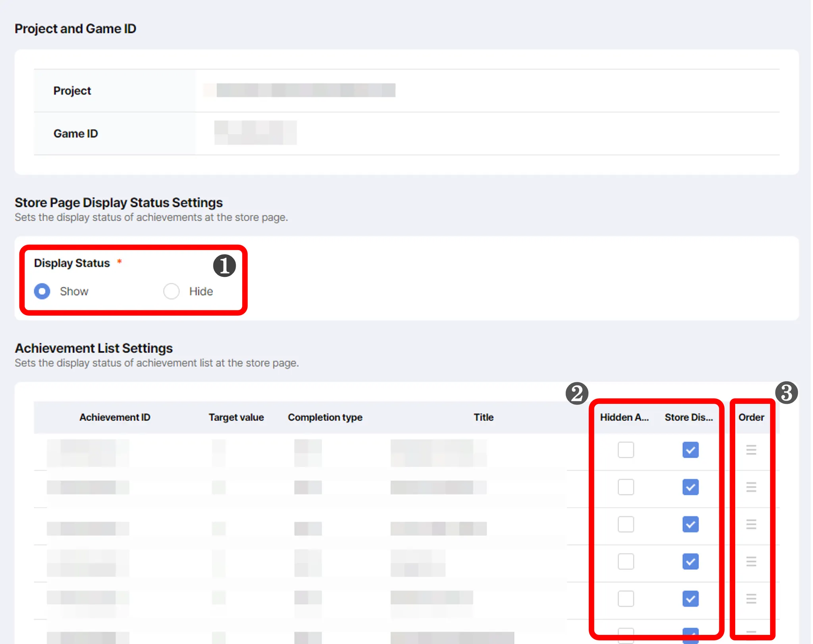Check Hidden Achievement box in first row
This screenshot has width=813, height=644.
[x=626, y=450]
